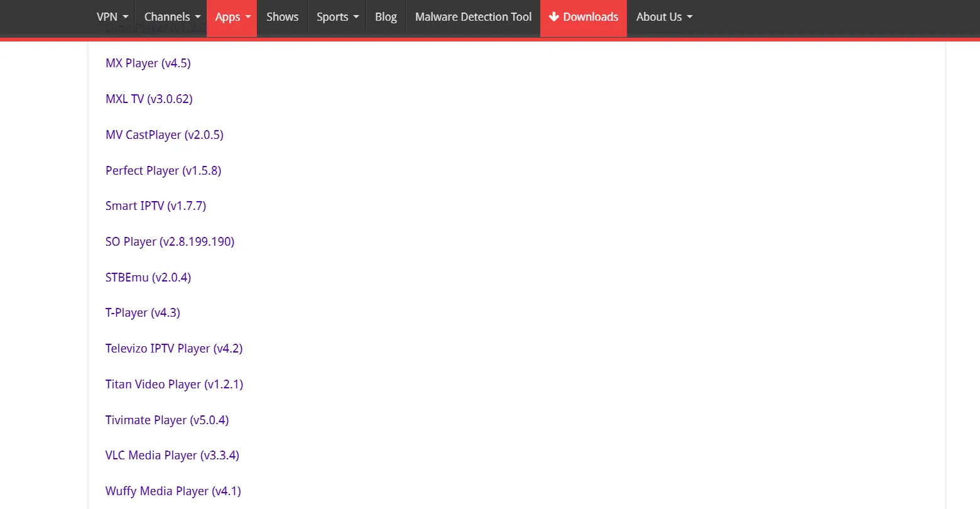Open Tivimate Player (v5.0.4) link
Screen dimensions: 980x509
[167, 420]
